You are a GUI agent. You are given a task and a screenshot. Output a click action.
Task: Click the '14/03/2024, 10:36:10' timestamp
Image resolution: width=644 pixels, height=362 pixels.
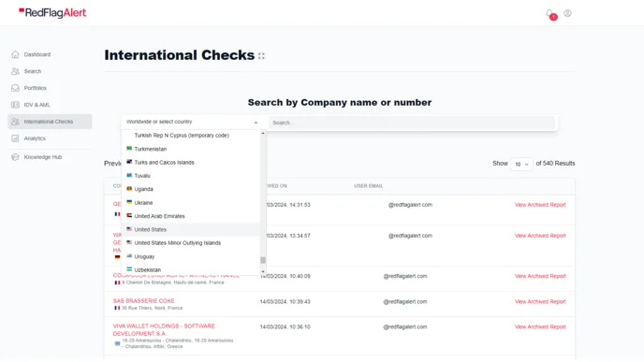[285, 327]
